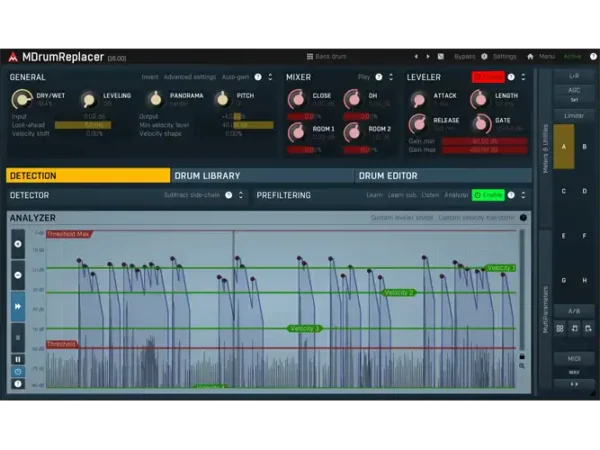Screen dimensions: 600x450
Task: Open help icon in Analyzer header
Action: (523, 218)
